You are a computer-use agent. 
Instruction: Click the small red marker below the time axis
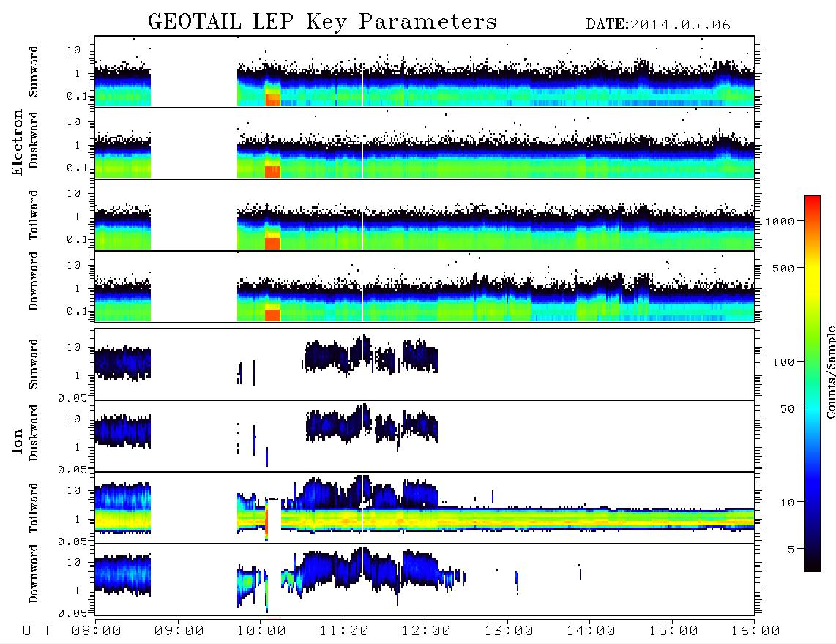tap(274, 618)
